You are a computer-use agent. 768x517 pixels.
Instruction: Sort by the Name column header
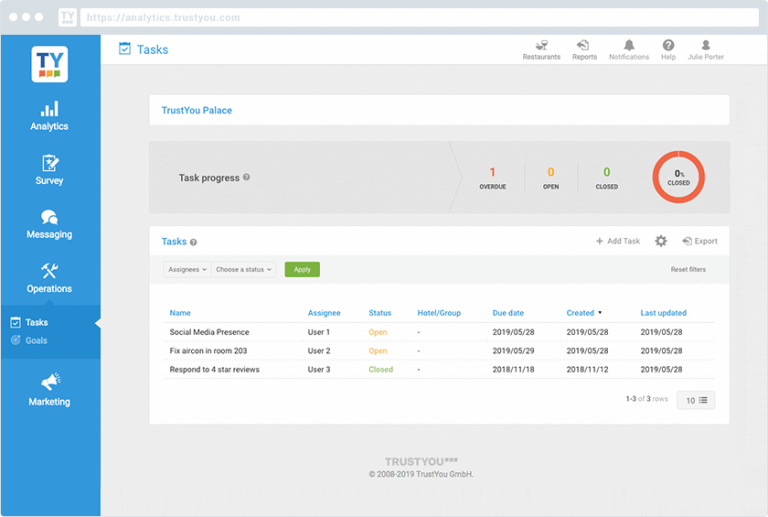180,313
